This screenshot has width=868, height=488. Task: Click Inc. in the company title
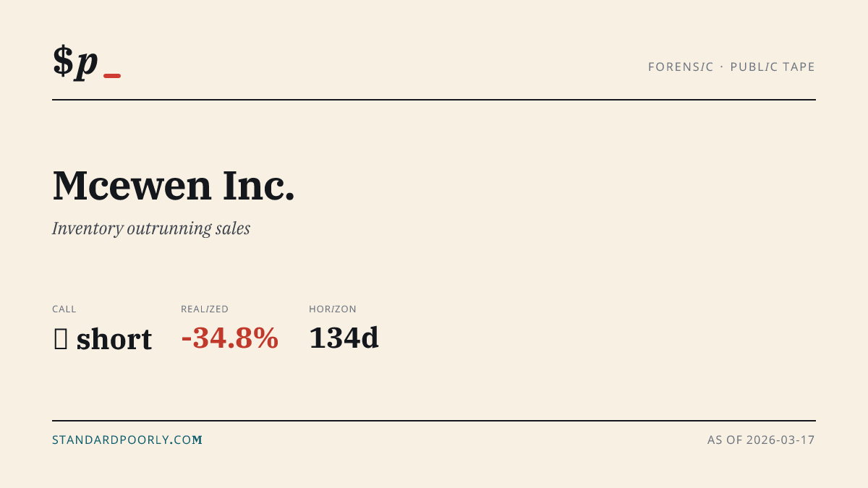coord(259,185)
